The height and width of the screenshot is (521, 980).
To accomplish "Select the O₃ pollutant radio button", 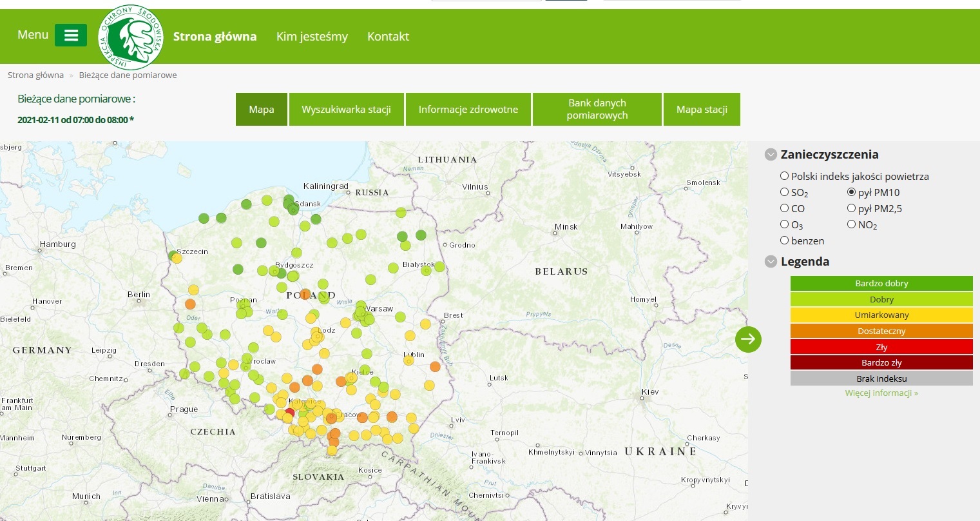I will (784, 224).
